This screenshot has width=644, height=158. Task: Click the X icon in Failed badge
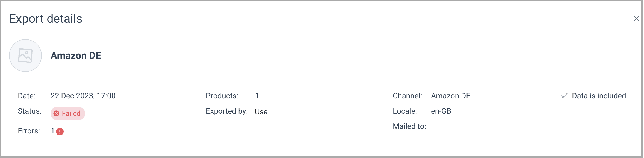57,114
